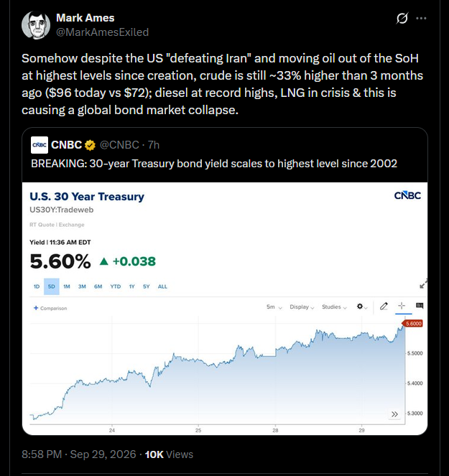Click the chart expand arrows icon
This screenshot has height=476, width=449.
tap(423, 284)
